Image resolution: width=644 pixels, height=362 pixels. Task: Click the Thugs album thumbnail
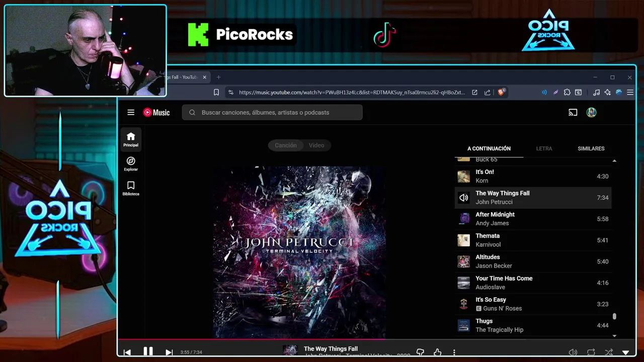tap(464, 326)
